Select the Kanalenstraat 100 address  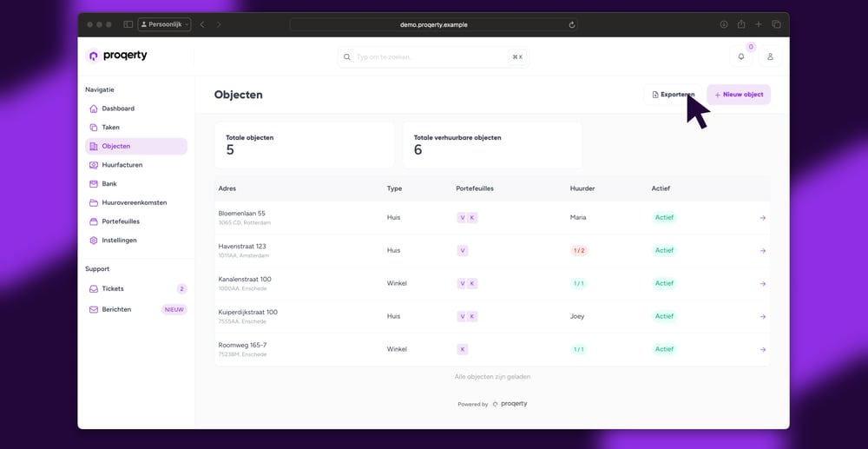point(245,279)
